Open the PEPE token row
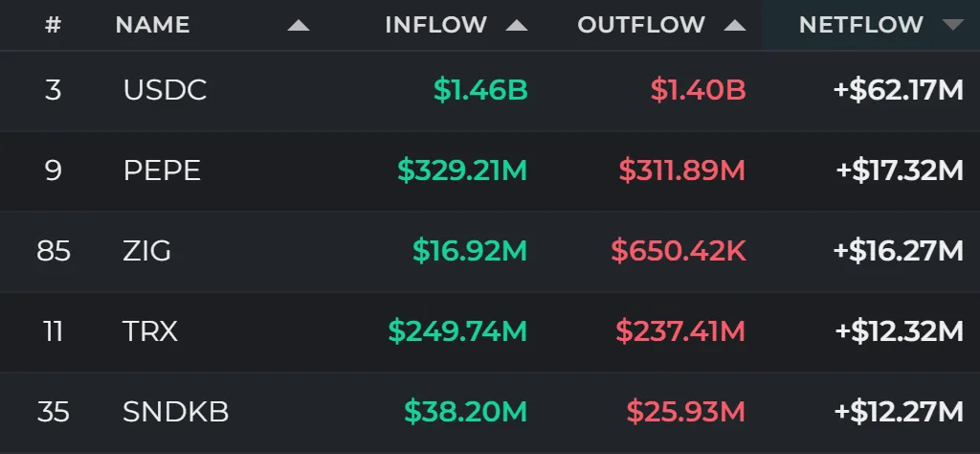This screenshot has height=454, width=980. click(490, 170)
